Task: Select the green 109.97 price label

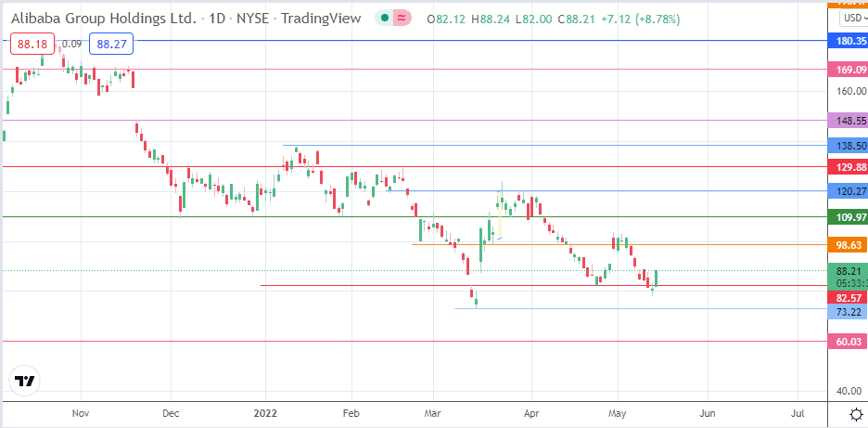Action: pyautogui.click(x=848, y=216)
